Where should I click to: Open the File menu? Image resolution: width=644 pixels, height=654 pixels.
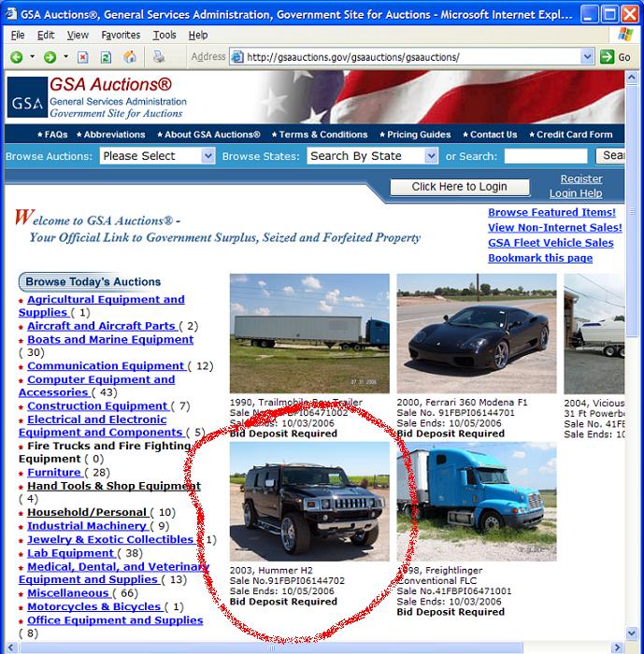[18, 36]
